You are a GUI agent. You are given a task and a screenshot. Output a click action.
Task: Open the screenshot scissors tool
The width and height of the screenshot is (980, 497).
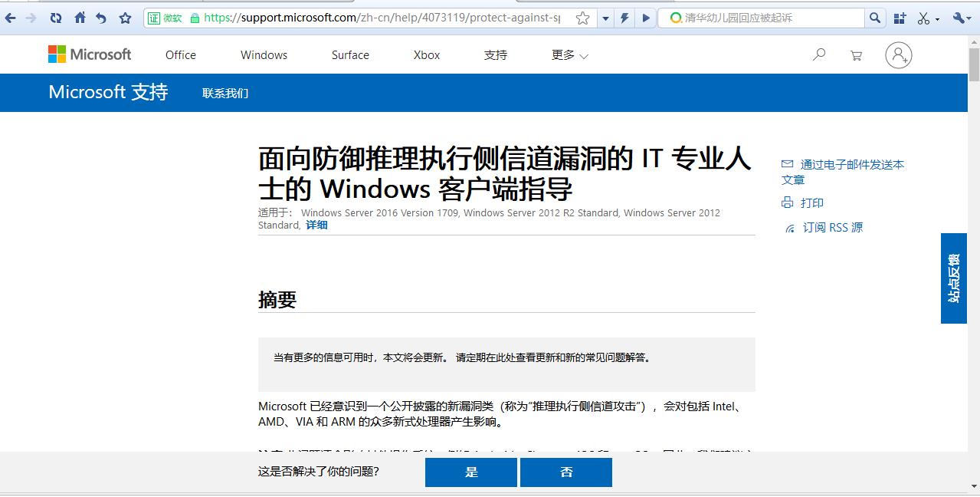(923, 17)
